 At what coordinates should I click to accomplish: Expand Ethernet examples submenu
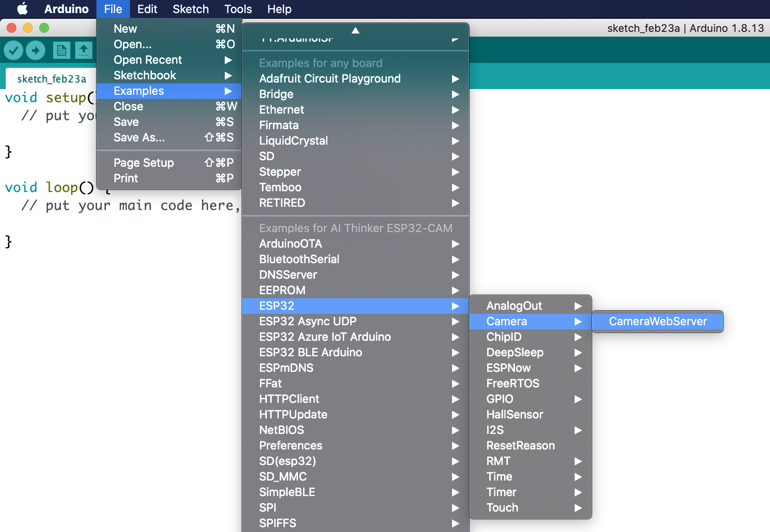[356, 110]
